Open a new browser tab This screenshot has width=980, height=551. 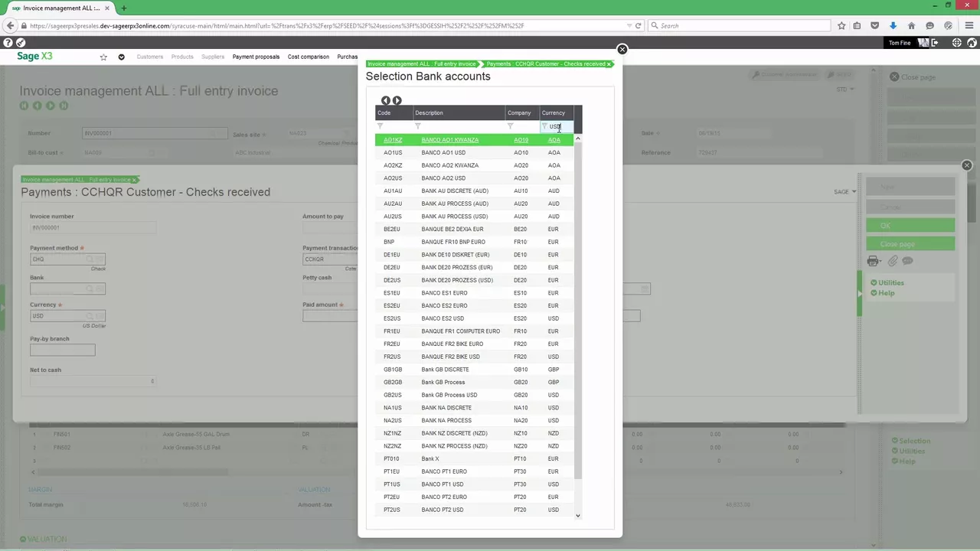123,8
